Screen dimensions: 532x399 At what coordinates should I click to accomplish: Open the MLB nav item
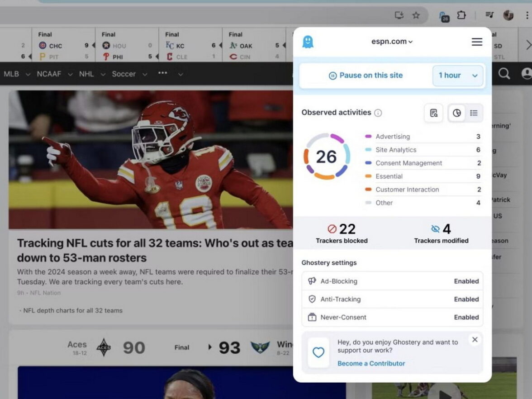pos(11,74)
